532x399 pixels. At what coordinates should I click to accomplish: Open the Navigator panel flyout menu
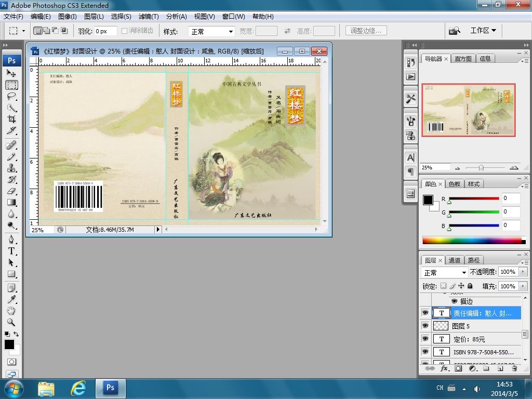coord(525,61)
